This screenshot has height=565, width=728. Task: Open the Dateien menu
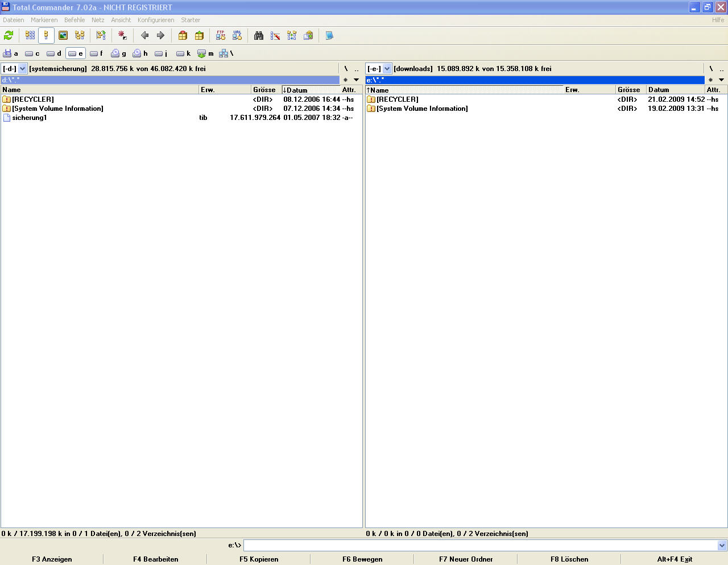14,20
